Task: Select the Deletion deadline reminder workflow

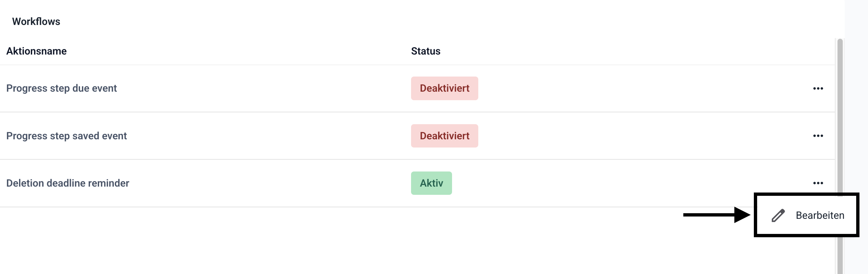Action: coord(67,183)
